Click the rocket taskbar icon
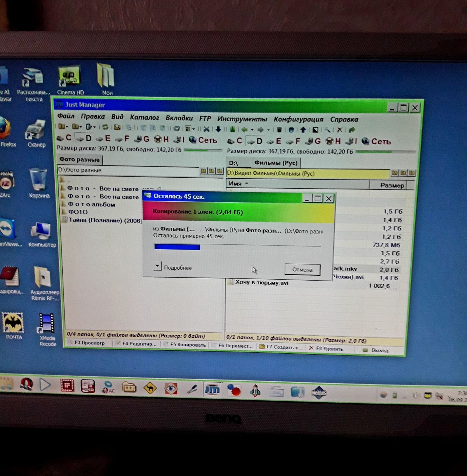 255,391
